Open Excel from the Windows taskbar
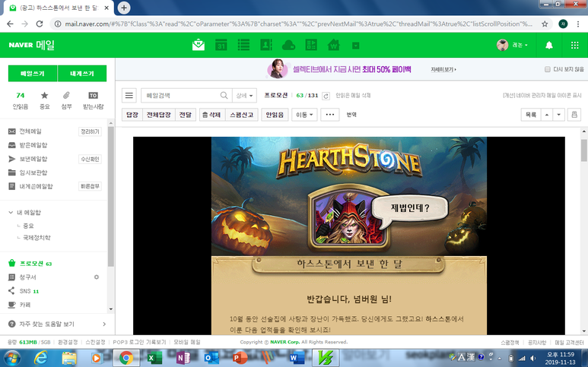The height and width of the screenshot is (367, 588). (x=154, y=358)
